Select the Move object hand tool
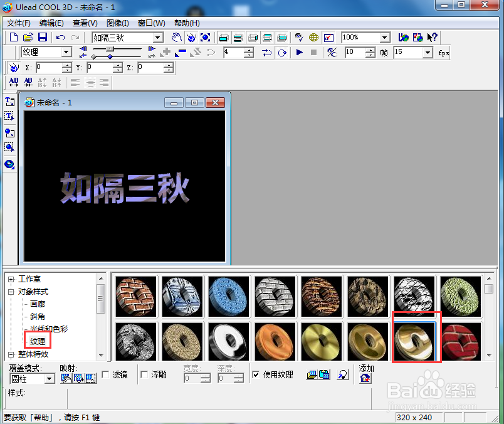This screenshot has height=424, width=504. tap(177, 37)
